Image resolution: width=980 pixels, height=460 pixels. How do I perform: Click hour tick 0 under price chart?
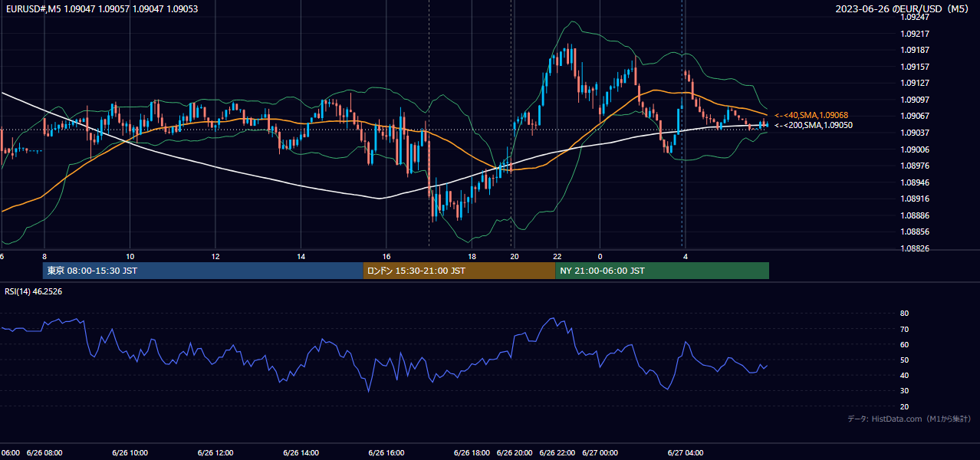pyautogui.click(x=600, y=257)
